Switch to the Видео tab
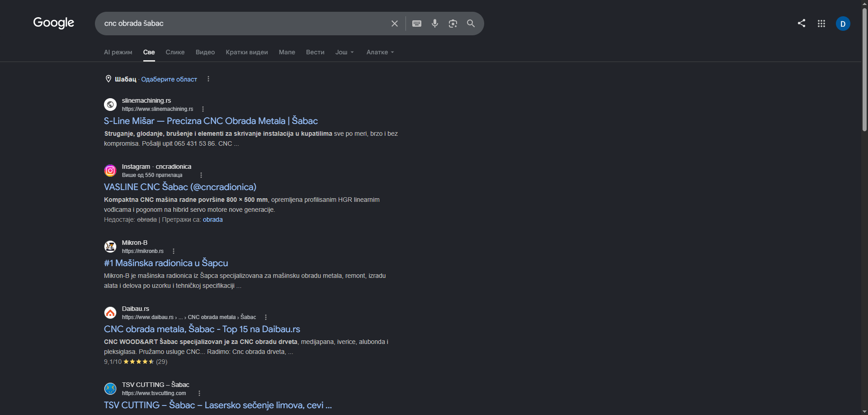This screenshot has height=415, width=868. click(205, 52)
